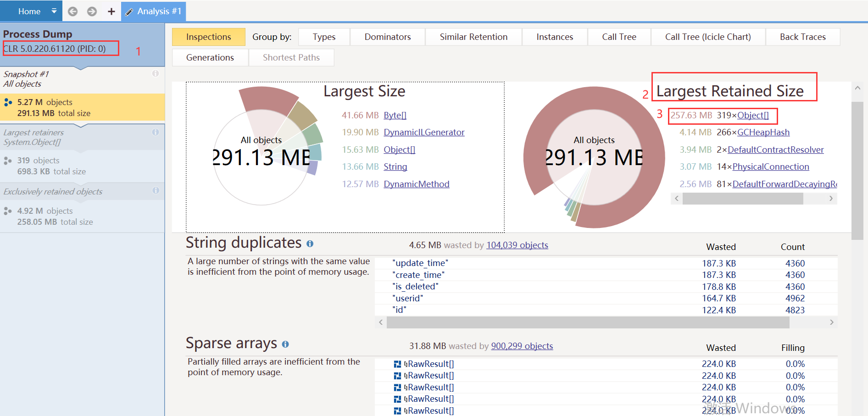
Task: Open Call Tree (Icicle Chart) view
Action: tap(708, 37)
